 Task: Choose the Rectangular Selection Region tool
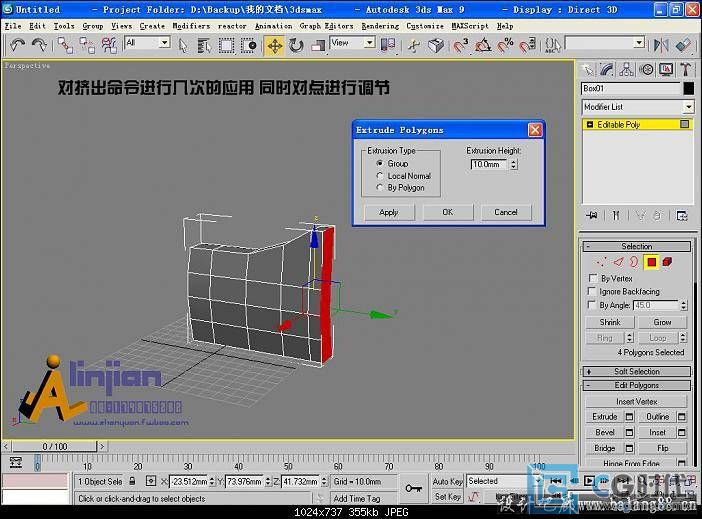point(226,45)
